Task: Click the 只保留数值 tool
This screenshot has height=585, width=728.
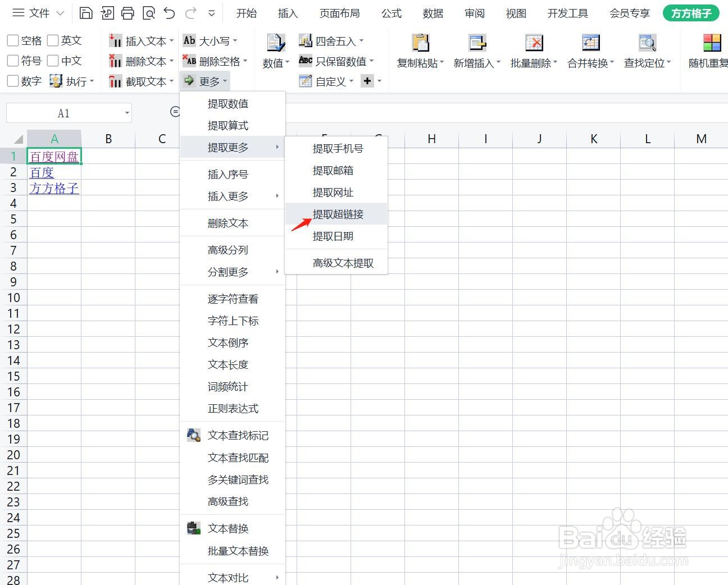Action: 336,61
